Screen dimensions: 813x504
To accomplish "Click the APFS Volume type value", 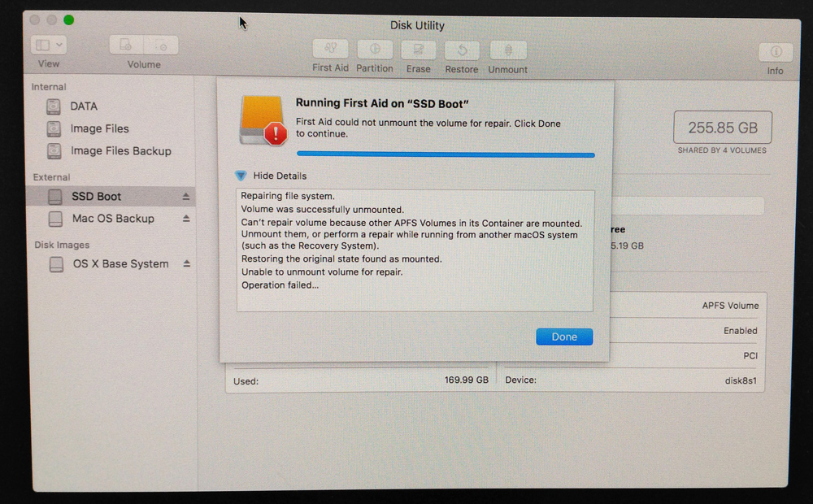I will point(730,306).
